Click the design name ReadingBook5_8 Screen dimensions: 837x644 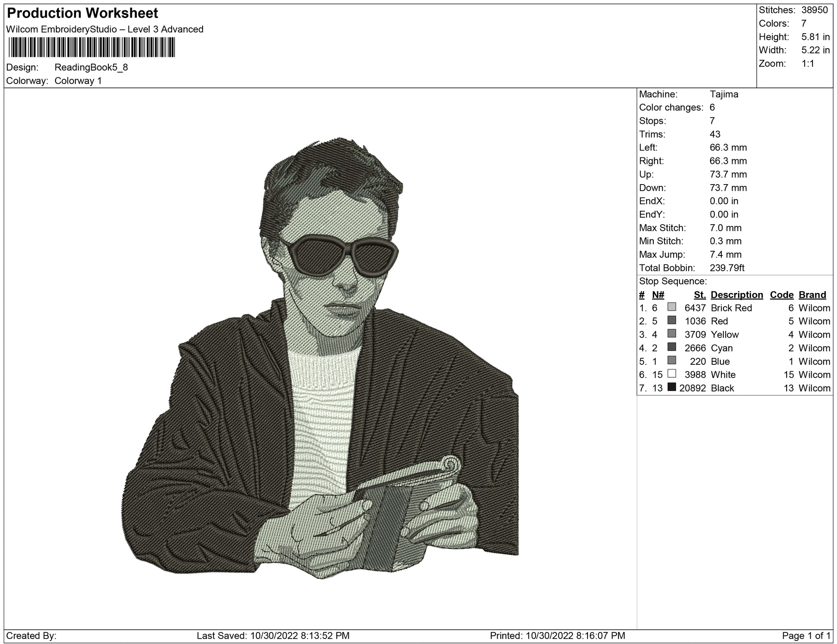pyautogui.click(x=91, y=67)
